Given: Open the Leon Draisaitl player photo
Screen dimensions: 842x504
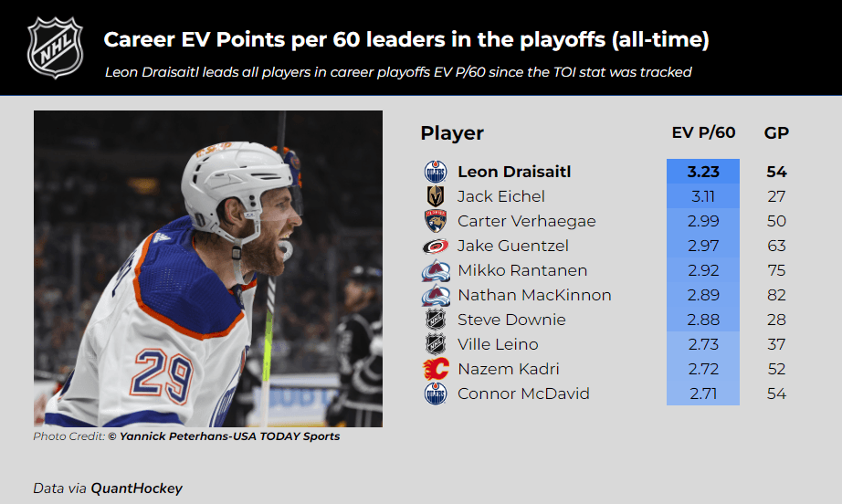Looking at the screenshot, I should click(x=208, y=268).
